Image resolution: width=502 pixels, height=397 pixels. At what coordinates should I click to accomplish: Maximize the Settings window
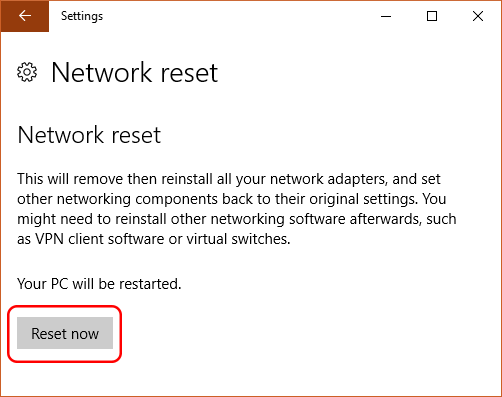[x=432, y=16]
